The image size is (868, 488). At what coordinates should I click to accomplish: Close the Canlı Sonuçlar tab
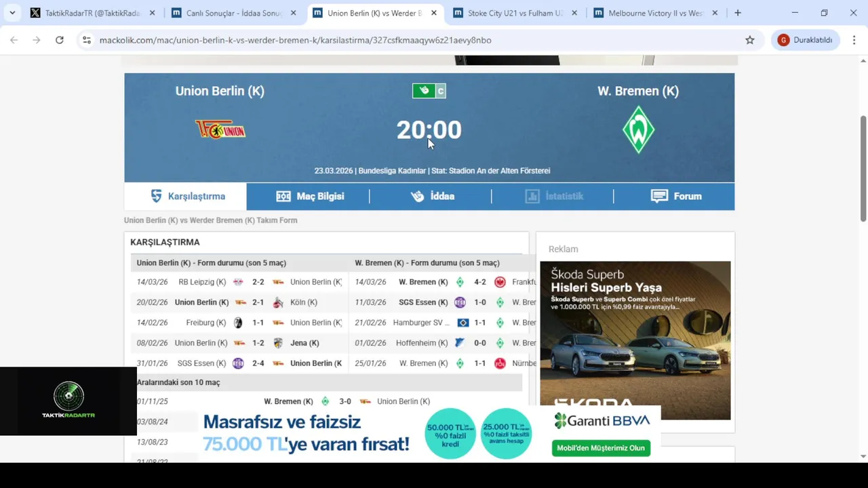293,13
